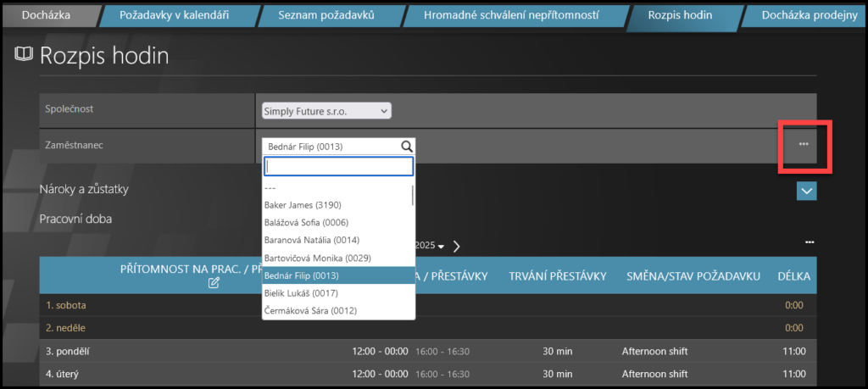868x389 pixels.
Task: Pick Bielik Lukáš (0017) from dropdown list
Action: click(x=302, y=293)
